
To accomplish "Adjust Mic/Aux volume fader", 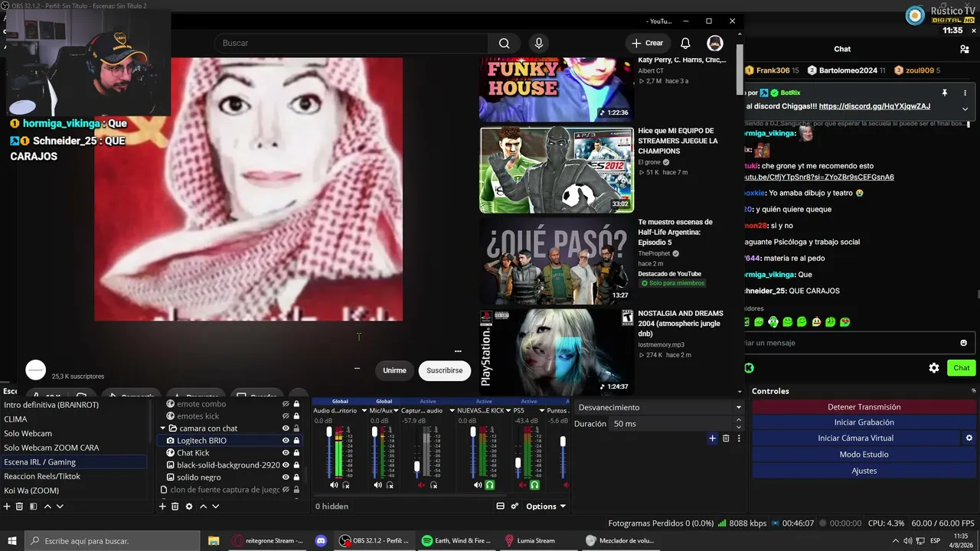I will 374,432.
